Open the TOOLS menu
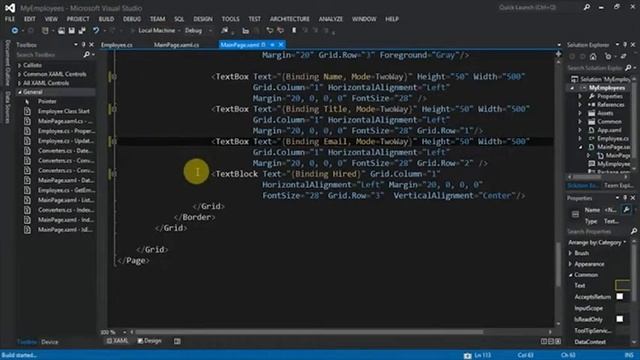This screenshot has height=360, width=640. pos(231,19)
